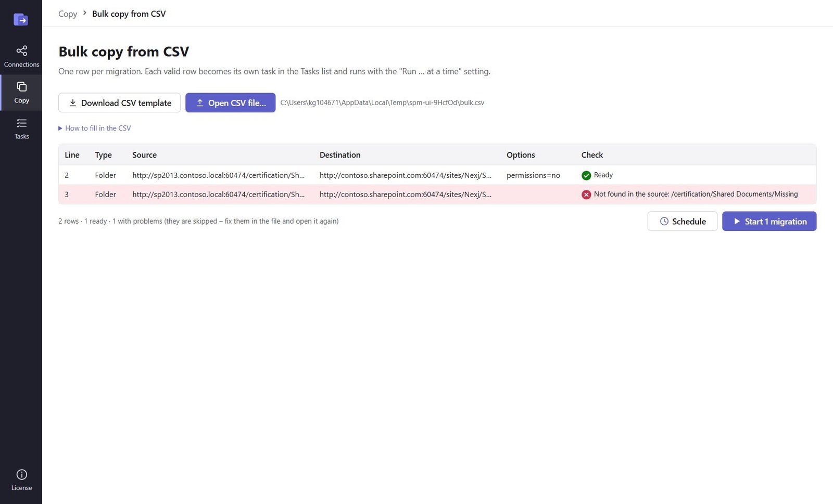833x504 pixels.
Task: Select destination URL in line 2 row
Action: (406, 175)
